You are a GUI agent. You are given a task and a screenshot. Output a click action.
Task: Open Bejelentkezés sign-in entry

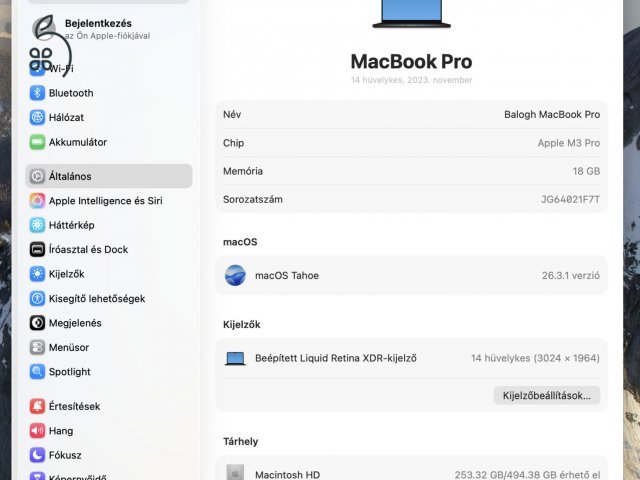pos(108,29)
